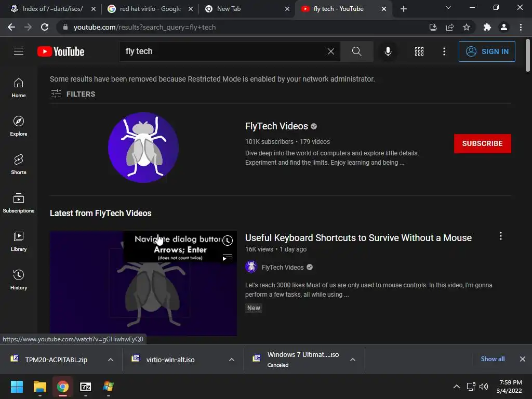This screenshot has width=532, height=399.
Task: Select the fly tech - YouTube tab
Action: pos(343,9)
